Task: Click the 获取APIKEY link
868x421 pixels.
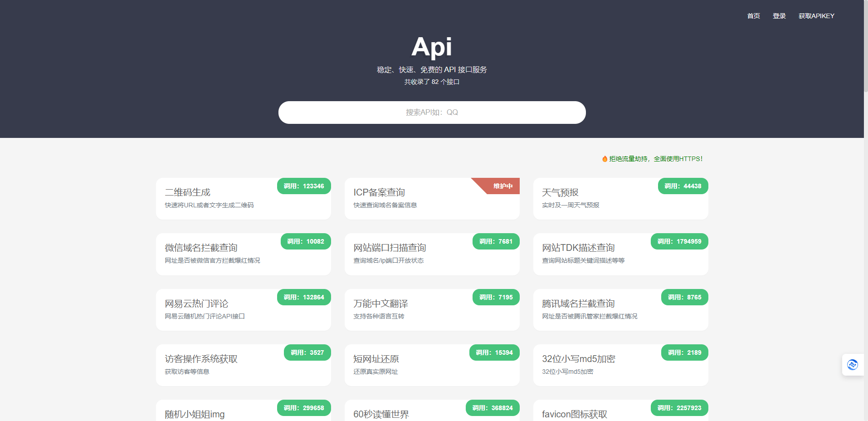Action: click(816, 16)
